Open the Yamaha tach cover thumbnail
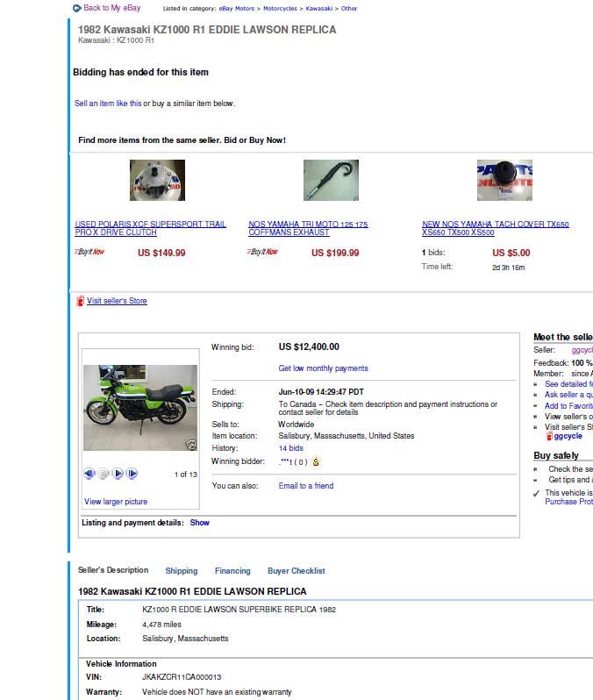Image resolution: width=593 pixels, height=700 pixels. pyautogui.click(x=504, y=181)
